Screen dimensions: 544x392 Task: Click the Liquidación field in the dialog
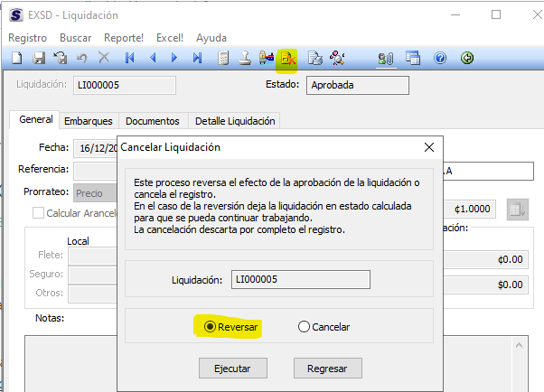[x=300, y=279]
